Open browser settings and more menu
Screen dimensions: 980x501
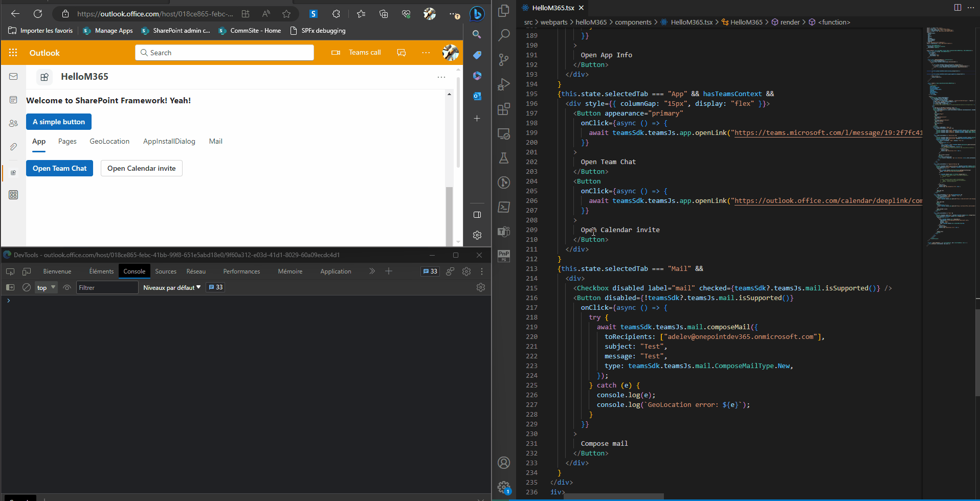[x=454, y=14]
